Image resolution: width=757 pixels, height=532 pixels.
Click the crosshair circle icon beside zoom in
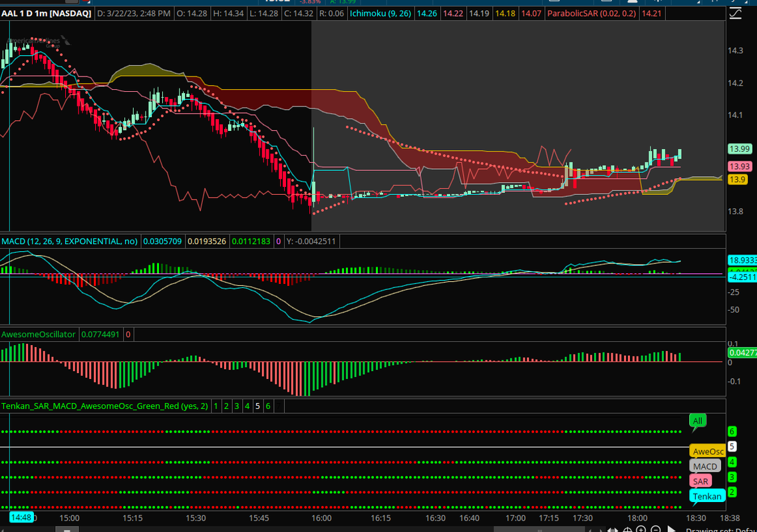click(x=627, y=529)
